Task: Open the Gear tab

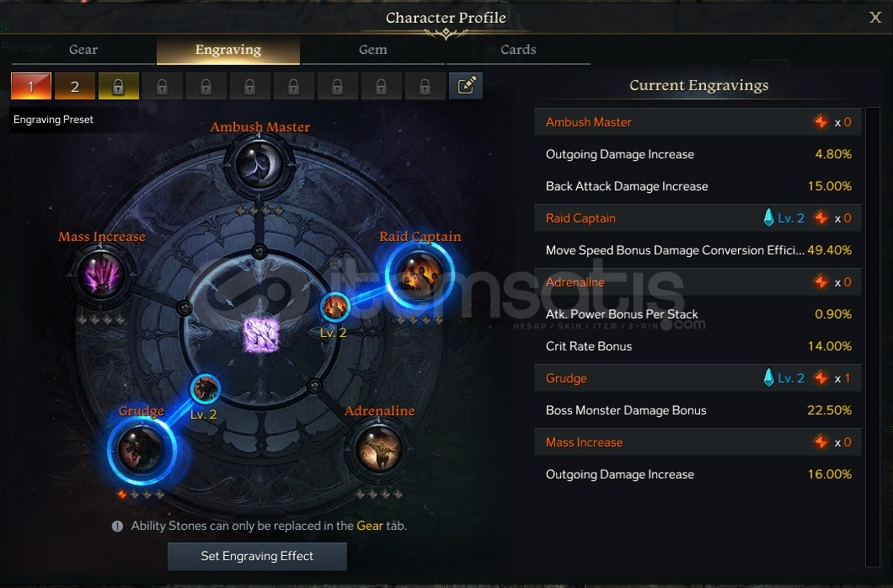Action: (x=83, y=50)
